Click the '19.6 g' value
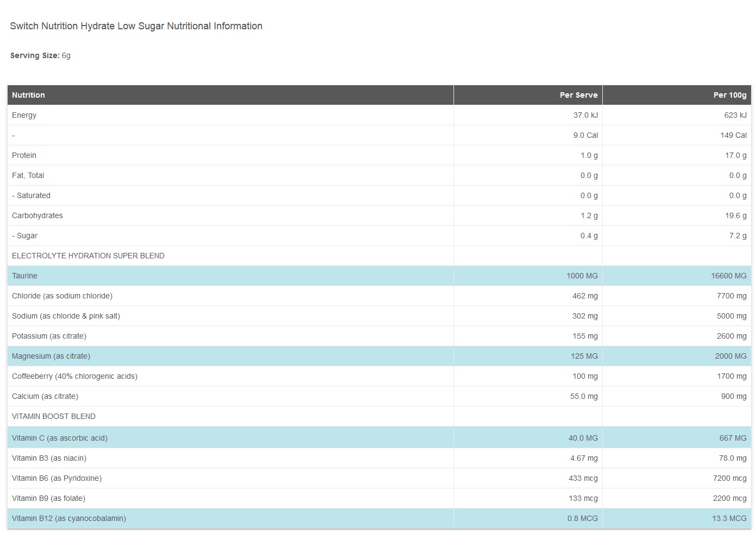This screenshot has width=756, height=534. point(736,215)
